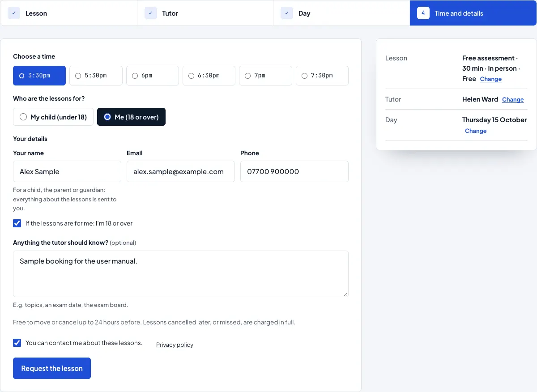Image resolution: width=537 pixels, height=392 pixels.
Task: Uncheck You can contact me checkbox
Action: 17,343
